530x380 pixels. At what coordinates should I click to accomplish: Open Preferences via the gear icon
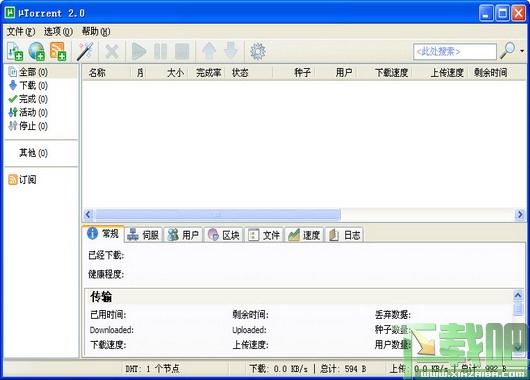[258, 52]
